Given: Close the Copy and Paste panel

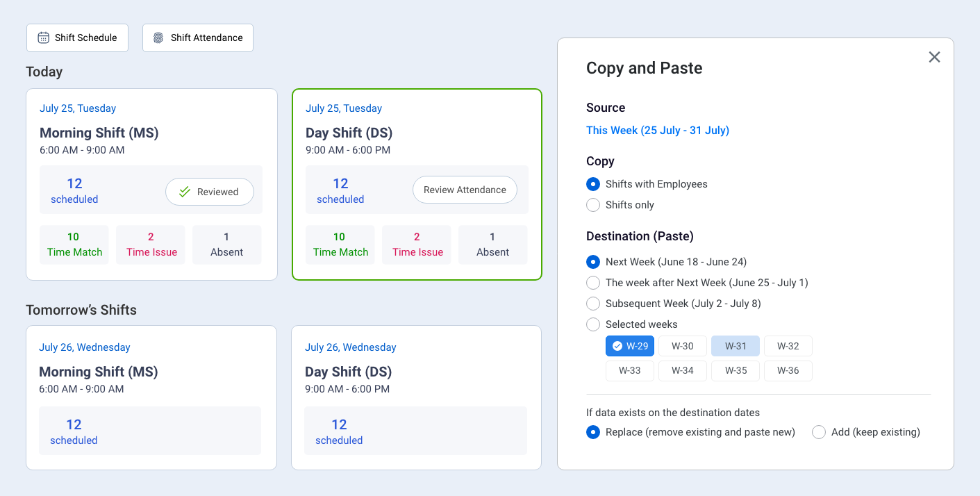Looking at the screenshot, I should click(x=934, y=57).
